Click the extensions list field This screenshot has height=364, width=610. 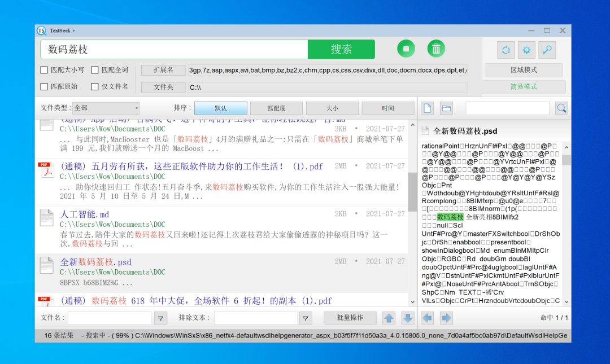click(x=328, y=70)
